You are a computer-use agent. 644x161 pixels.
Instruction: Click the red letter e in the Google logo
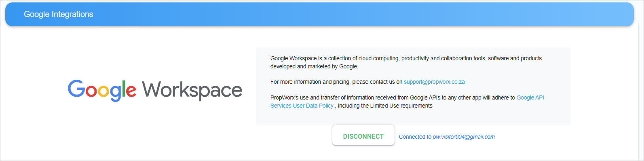(x=131, y=91)
